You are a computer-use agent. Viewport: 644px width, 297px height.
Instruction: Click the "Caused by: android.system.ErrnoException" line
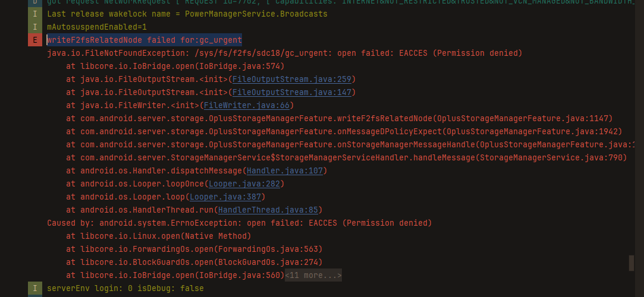coord(239,223)
